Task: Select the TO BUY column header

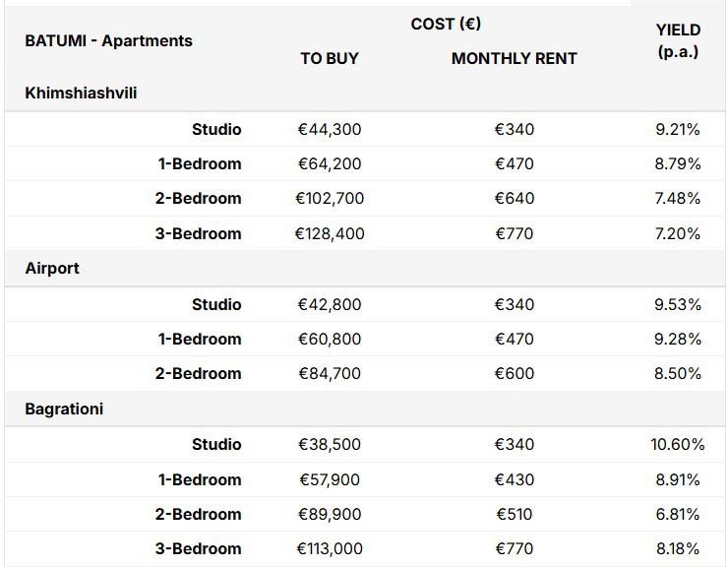Action: click(330, 58)
